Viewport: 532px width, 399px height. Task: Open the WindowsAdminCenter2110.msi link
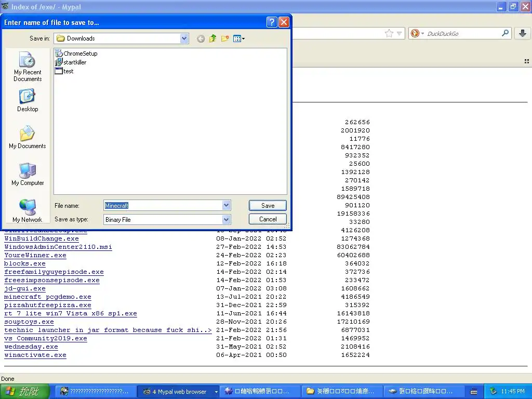(x=58, y=247)
